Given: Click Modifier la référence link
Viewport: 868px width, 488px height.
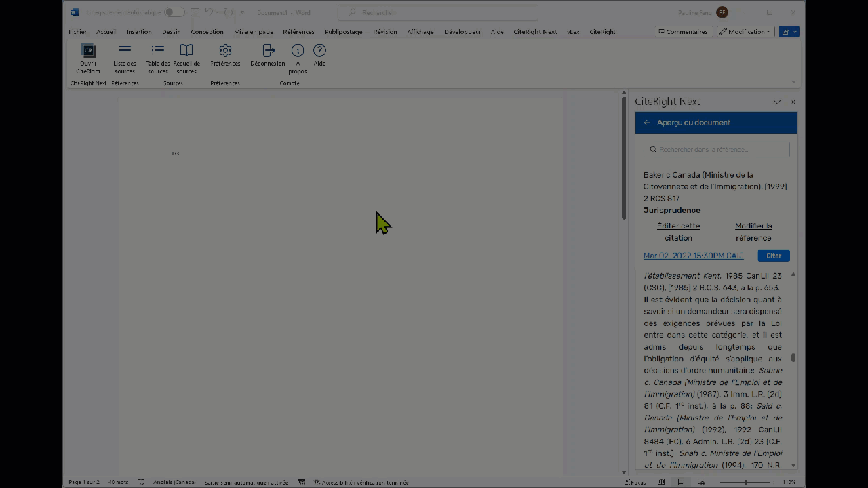Looking at the screenshot, I should (x=753, y=232).
